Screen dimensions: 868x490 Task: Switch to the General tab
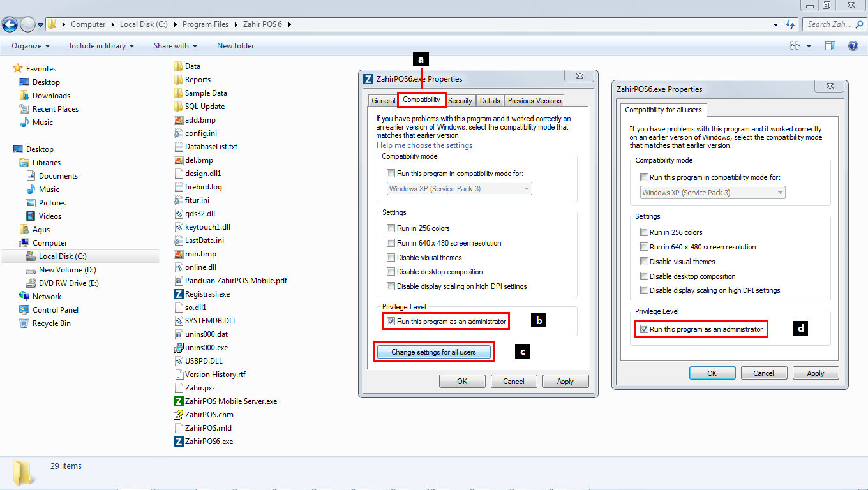(384, 101)
